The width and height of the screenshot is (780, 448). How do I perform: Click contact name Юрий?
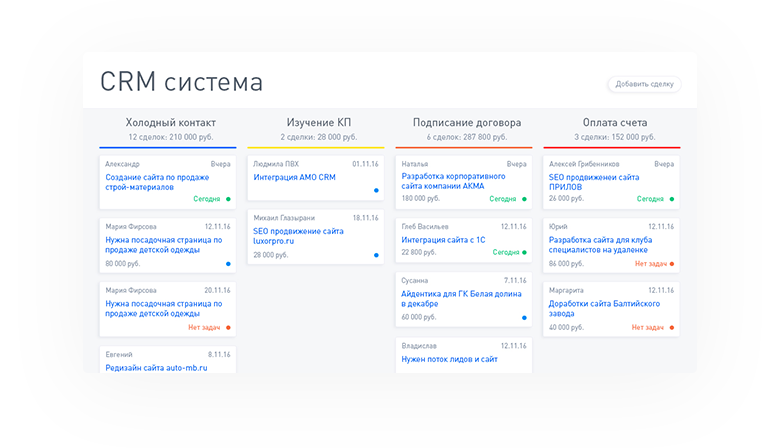click(x=558, y=226)
